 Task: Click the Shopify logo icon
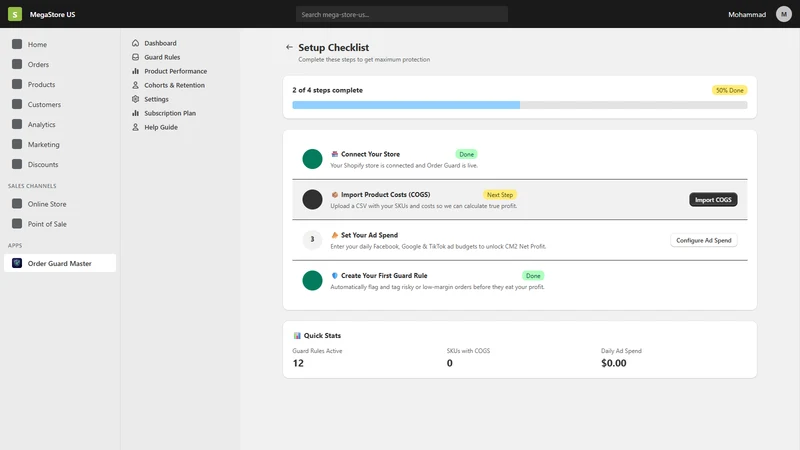point(15,14)
